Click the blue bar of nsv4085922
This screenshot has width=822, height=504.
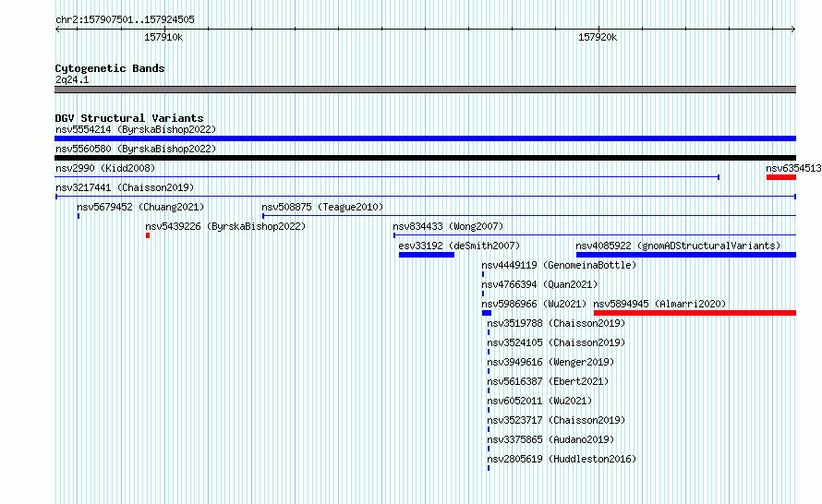(686, 255)
